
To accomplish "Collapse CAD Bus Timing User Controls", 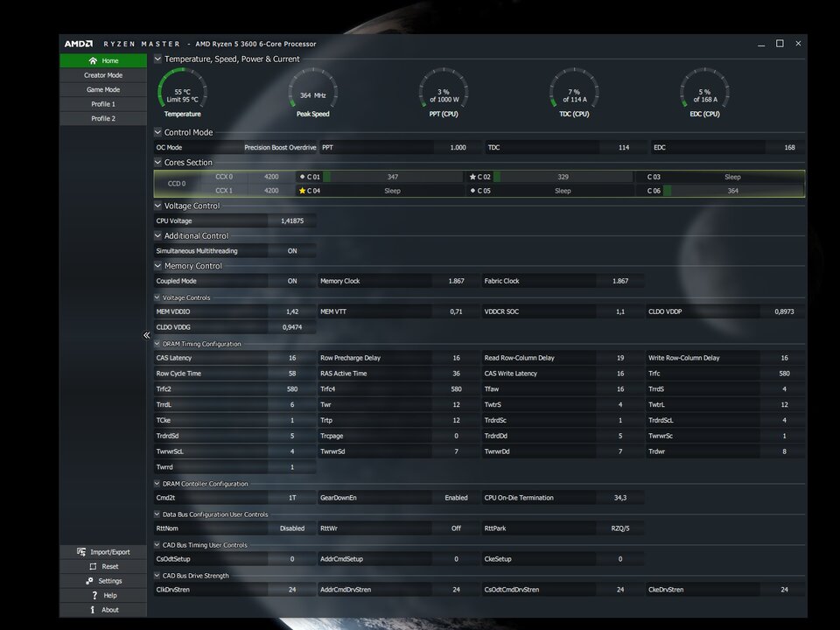I will [157, 545].
